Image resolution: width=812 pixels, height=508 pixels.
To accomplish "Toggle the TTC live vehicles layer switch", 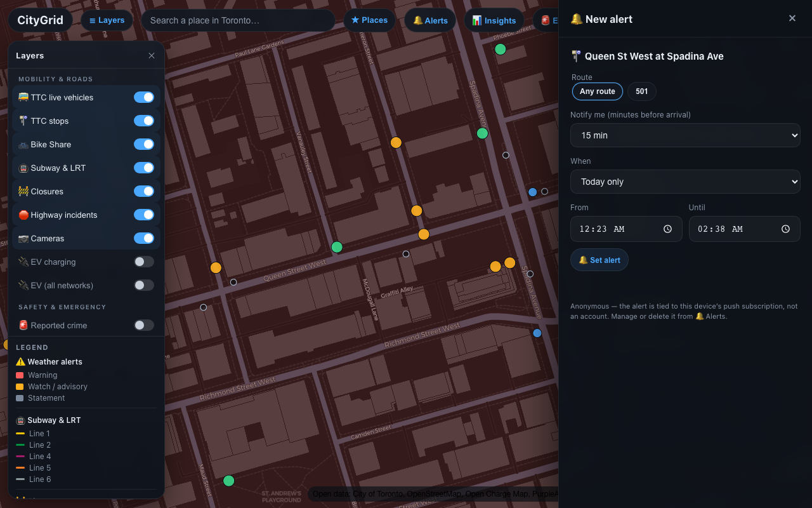I will coord(144,97).
